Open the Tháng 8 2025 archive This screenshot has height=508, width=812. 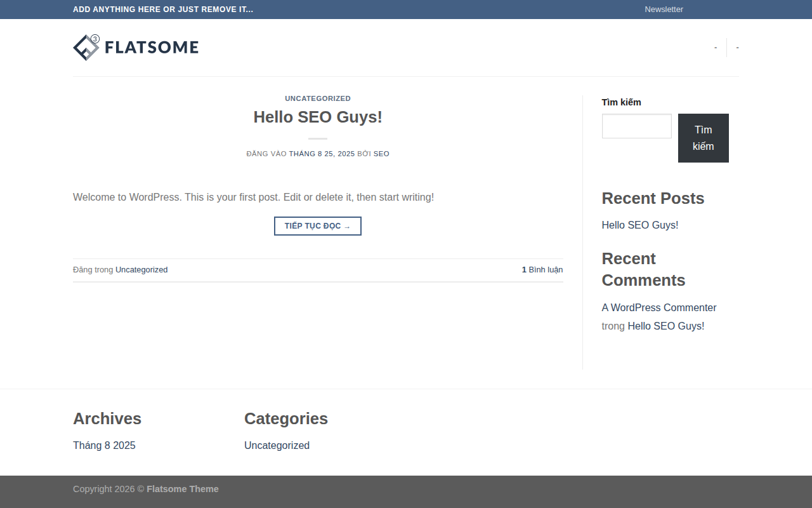pyautogui.click(x=104, y=445)
